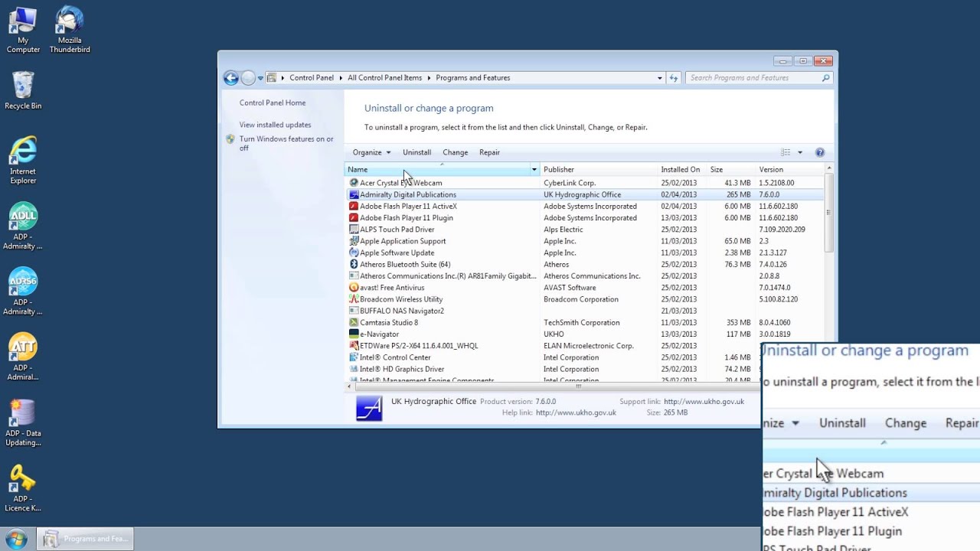980x551 pixels.
Task: Select the Recycle Bin desktop icon
Action: (x=23, y=90)
